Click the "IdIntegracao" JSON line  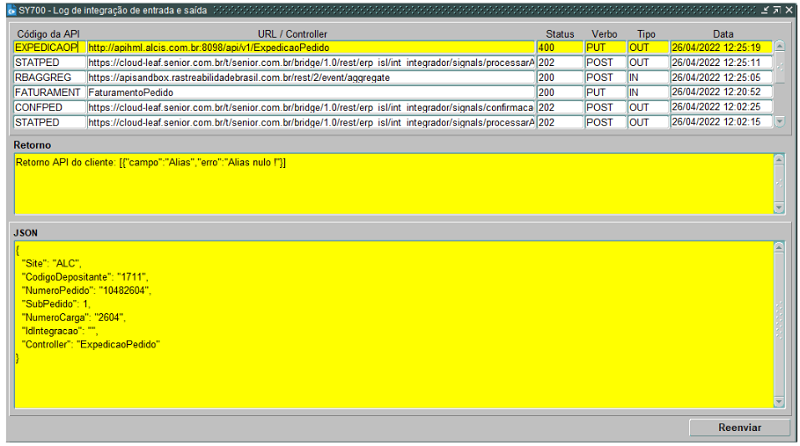60,331
